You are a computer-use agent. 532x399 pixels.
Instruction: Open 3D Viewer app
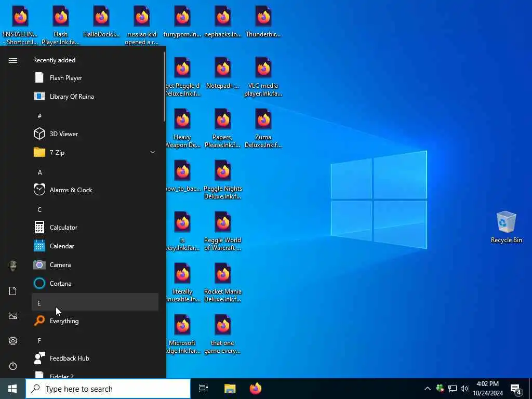95,134
